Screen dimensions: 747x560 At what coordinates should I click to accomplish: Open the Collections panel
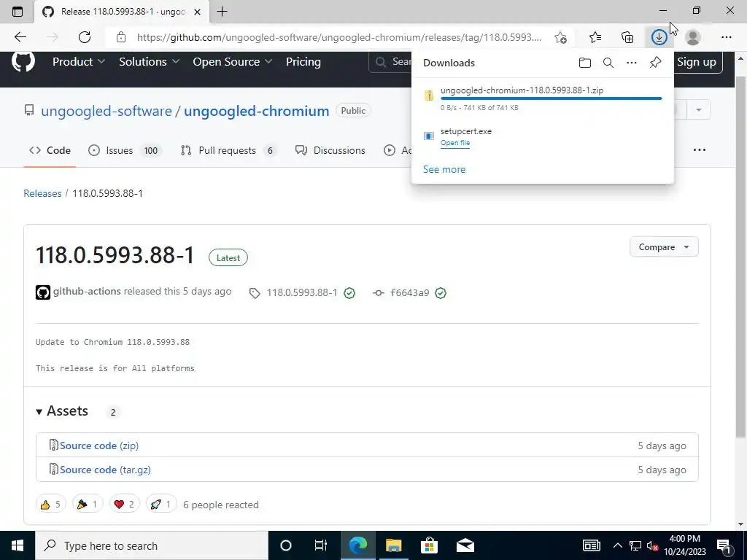[x=627, y=37]
